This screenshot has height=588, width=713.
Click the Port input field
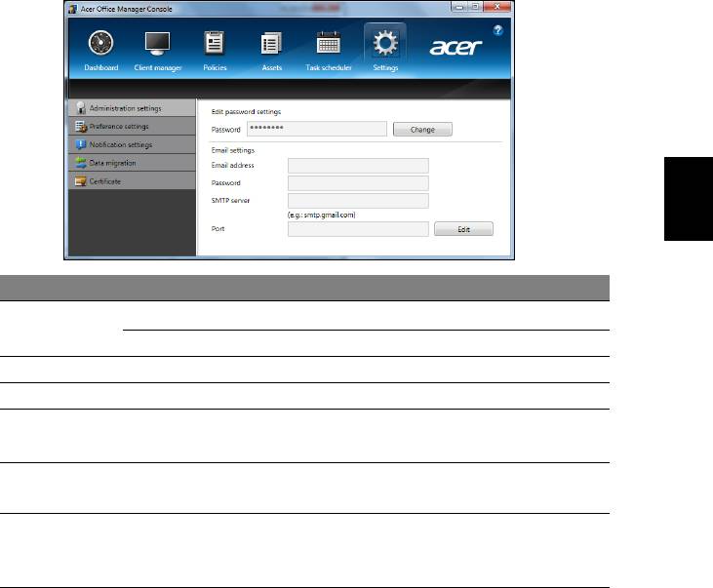click(358, 229)
